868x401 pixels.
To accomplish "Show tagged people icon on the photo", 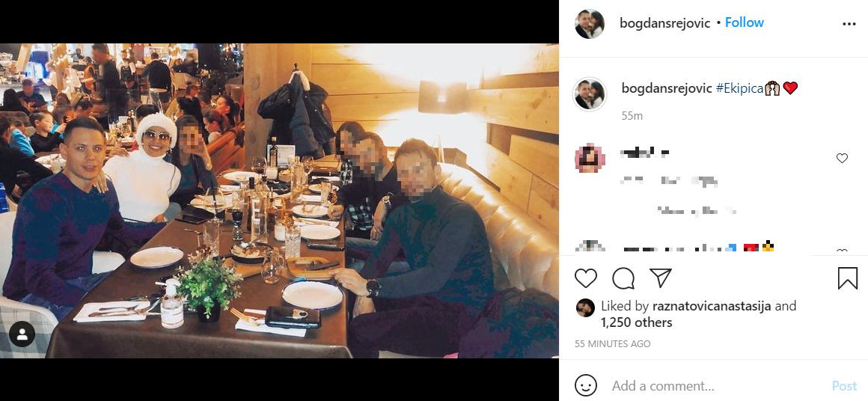I will 22,334.
